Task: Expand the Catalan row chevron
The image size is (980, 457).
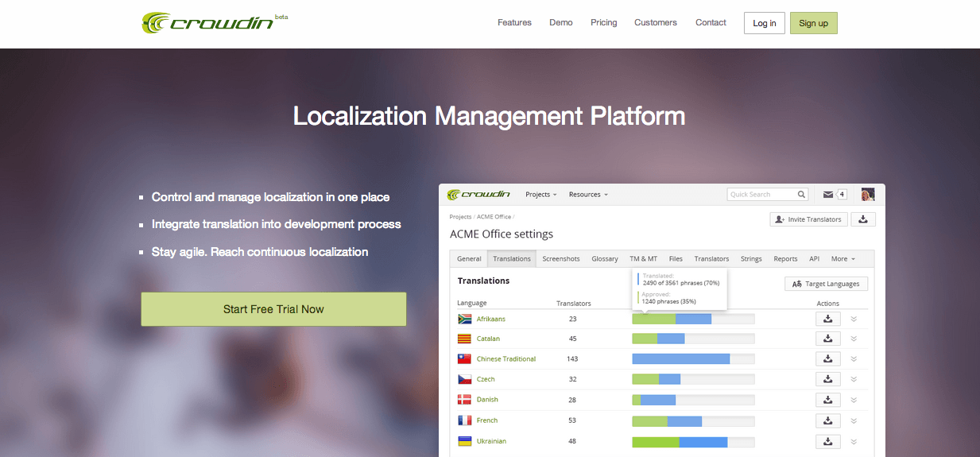Action: [x=854, y=339]
